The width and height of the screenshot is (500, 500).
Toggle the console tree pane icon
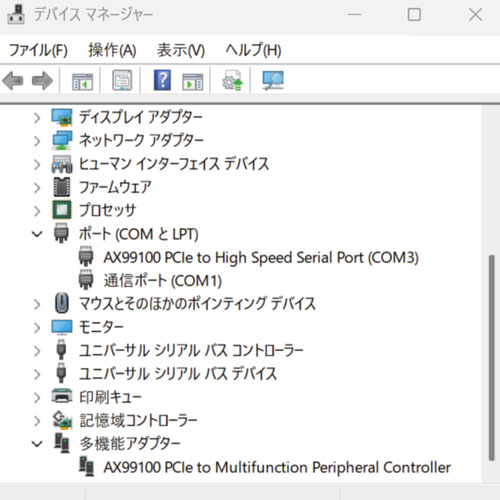82,81
